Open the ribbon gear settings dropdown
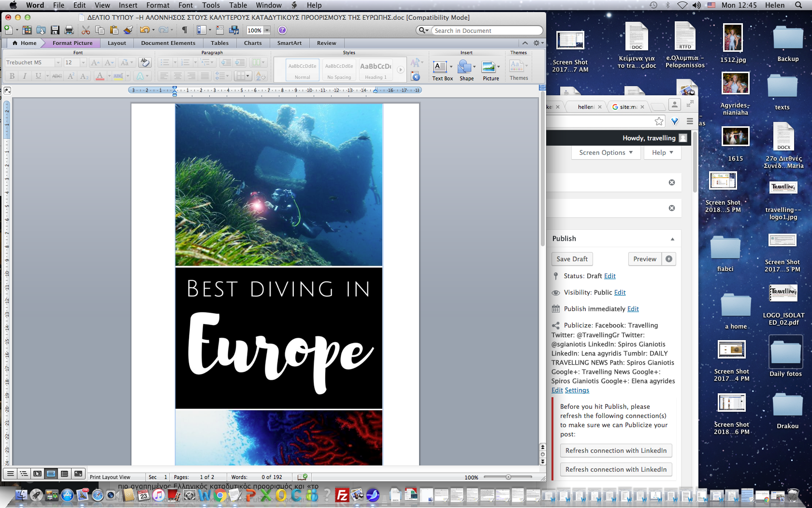 (538, 43)
